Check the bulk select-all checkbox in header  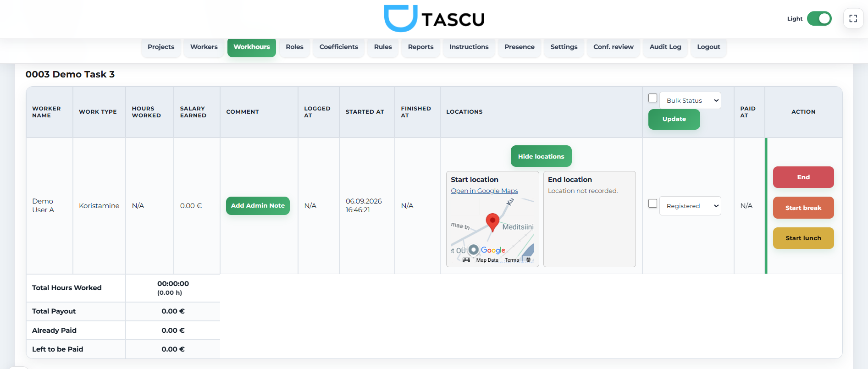(653, 98)
